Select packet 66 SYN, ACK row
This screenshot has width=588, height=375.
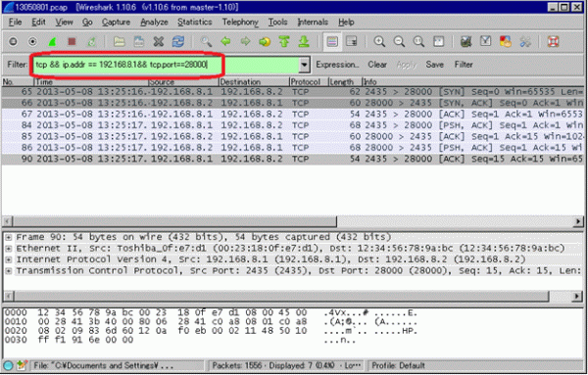click(x=292, y=103)
